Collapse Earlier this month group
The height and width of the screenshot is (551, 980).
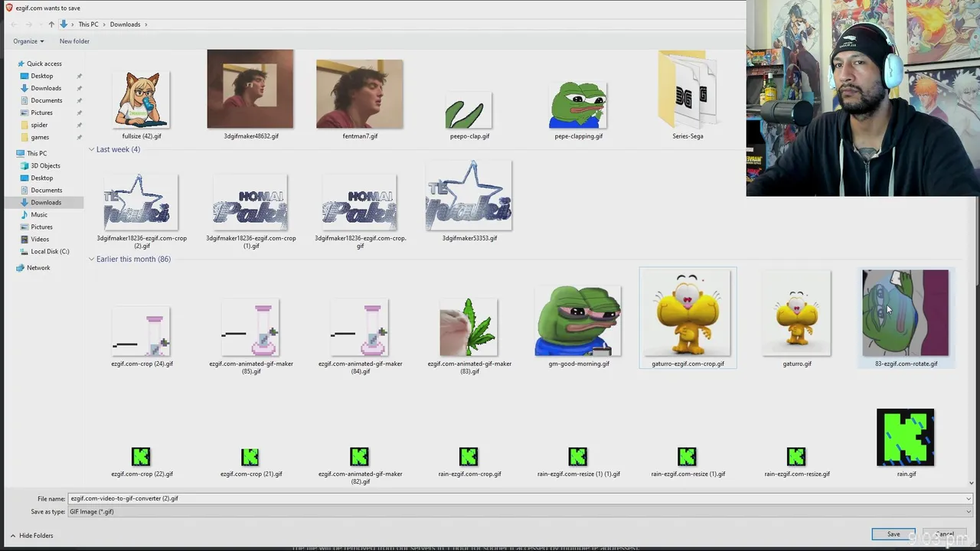coord(91,259)
